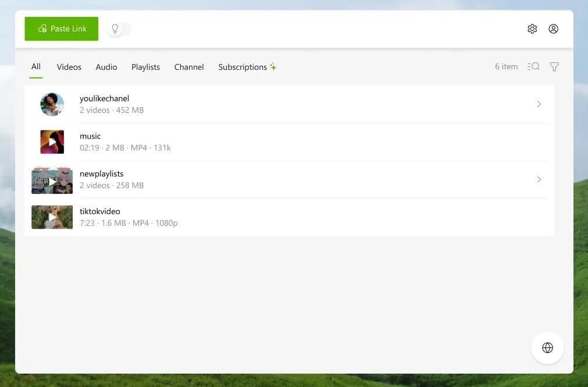Expand the newplaylists chevron arrow
This screenshot has width=588, height=387.
point(539,179)
